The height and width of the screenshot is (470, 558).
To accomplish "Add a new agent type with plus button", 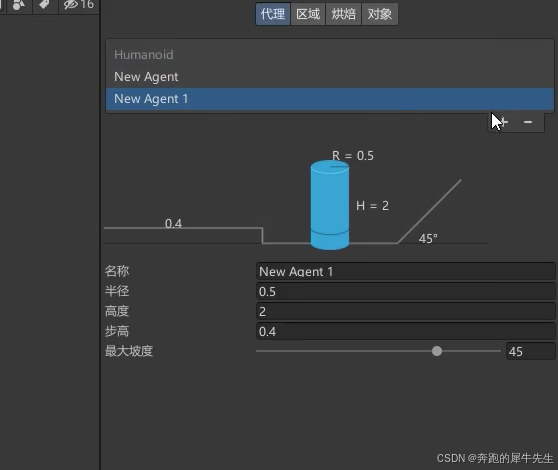I will click(503, 122).
